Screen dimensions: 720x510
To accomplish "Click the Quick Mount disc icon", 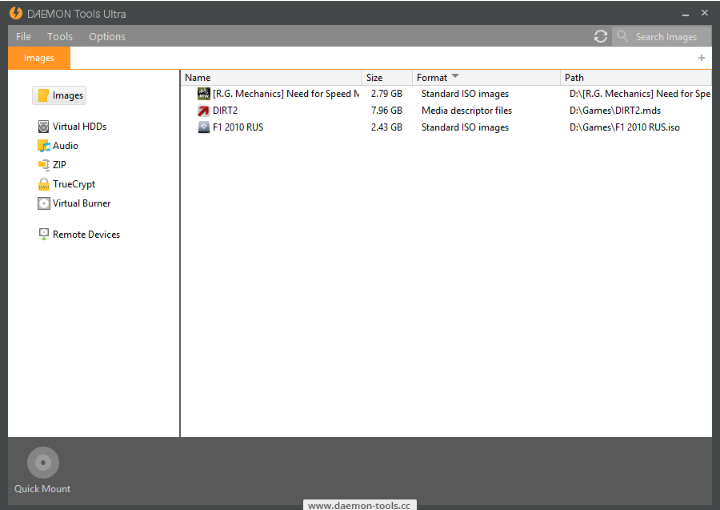I will pyautogui.click(x=42, y=463).
